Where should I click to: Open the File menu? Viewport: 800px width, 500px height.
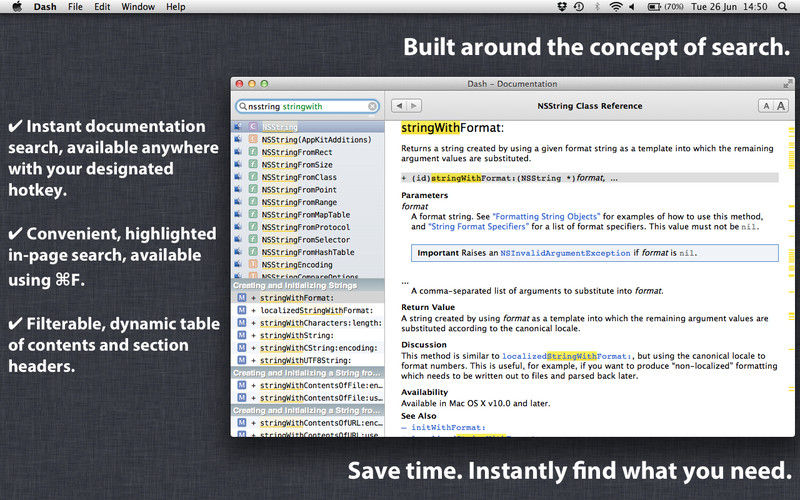pyautogui.click(x=75, y=7)
